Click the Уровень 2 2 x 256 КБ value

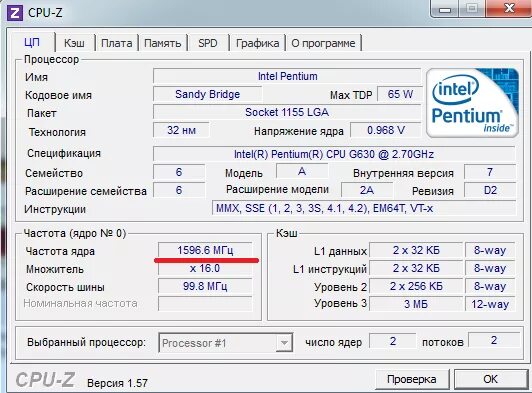click(416, 286)
